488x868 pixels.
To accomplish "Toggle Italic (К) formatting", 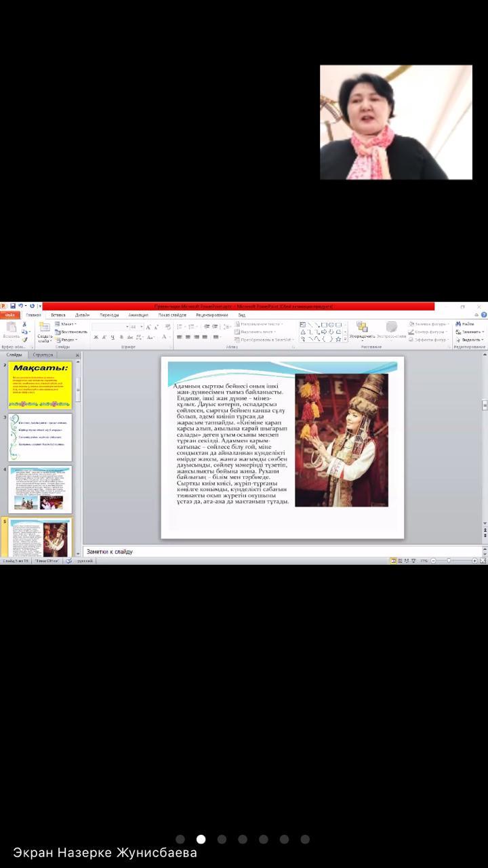I will (104, 337).
